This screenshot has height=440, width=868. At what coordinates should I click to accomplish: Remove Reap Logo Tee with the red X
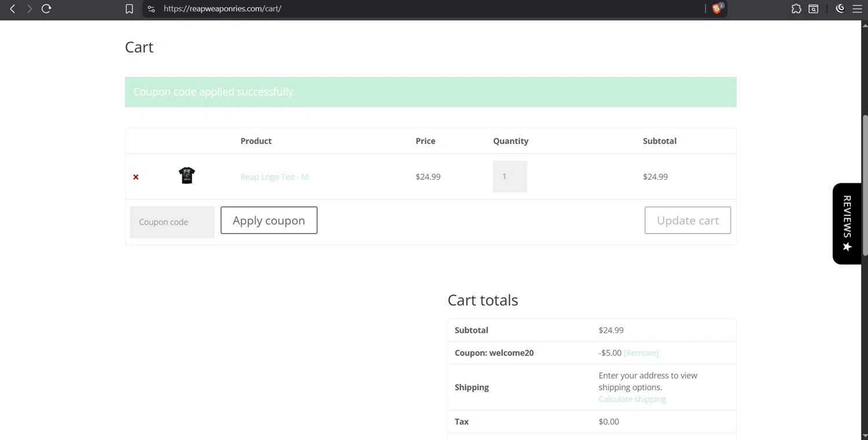(136, 177)
